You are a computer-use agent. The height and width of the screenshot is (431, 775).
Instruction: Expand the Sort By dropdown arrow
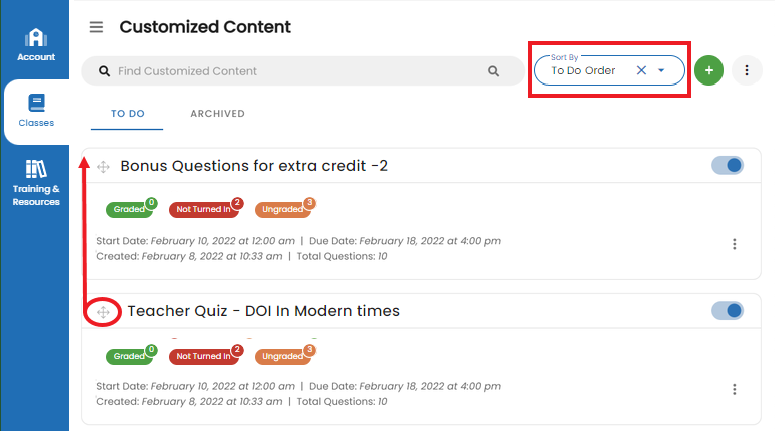[x=661, y=70]
